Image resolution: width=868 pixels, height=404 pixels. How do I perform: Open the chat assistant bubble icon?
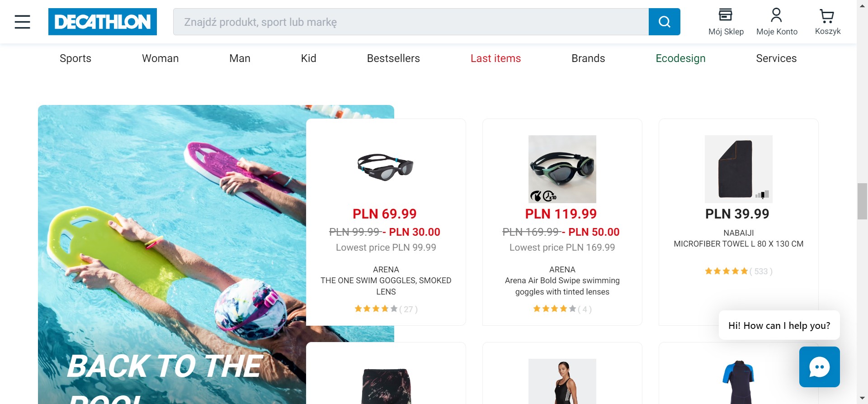coord(819,366)
